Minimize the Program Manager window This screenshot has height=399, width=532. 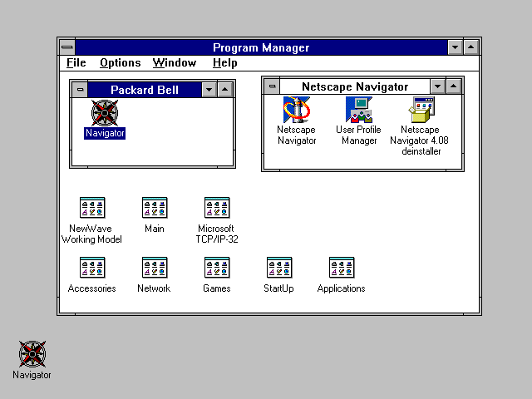click(x=455, y=47)
